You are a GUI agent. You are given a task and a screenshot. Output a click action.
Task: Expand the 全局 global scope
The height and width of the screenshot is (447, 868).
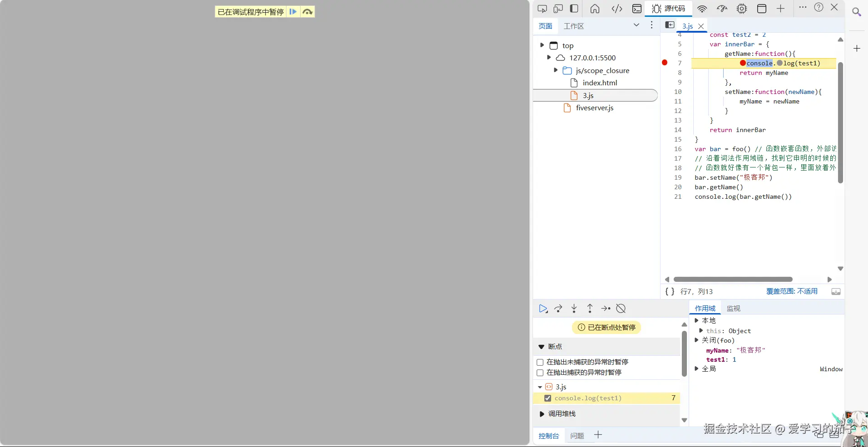[696, 368]
